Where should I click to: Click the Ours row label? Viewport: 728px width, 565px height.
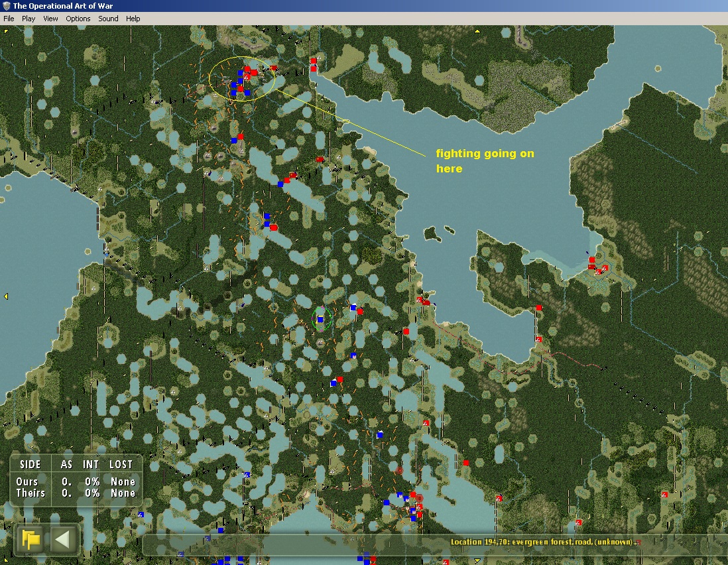point(27,481)
